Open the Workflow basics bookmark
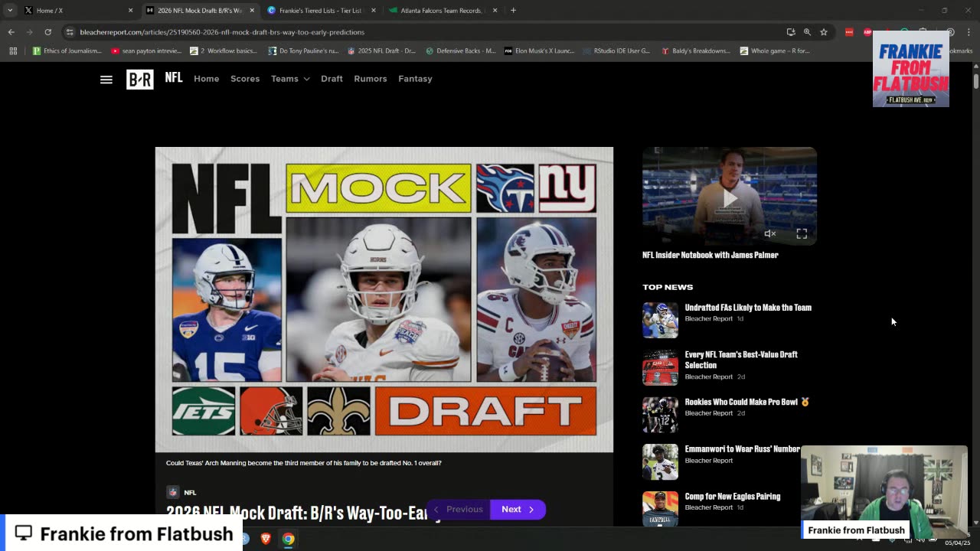The height and width of the screenshot is (551, 980). pos(224,51)
